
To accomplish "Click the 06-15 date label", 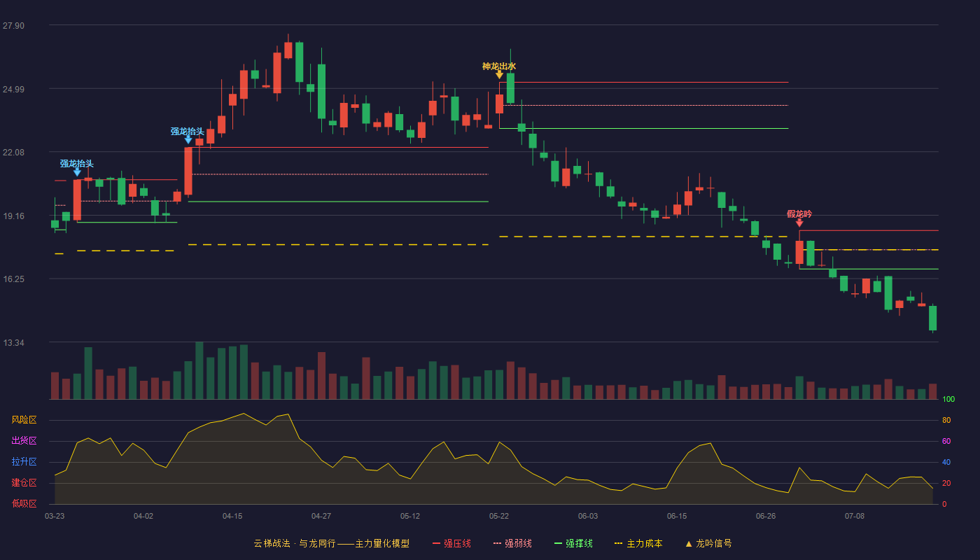I will [677, 516].
